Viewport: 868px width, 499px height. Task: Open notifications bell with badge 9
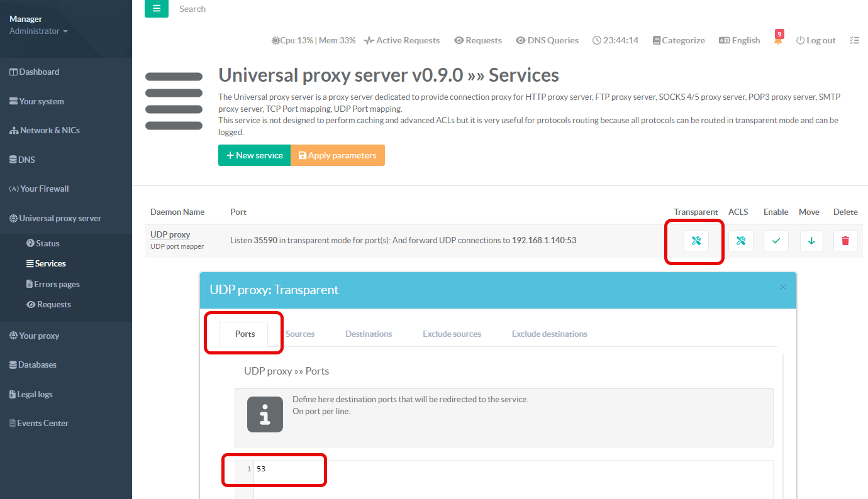click(778, 40)
